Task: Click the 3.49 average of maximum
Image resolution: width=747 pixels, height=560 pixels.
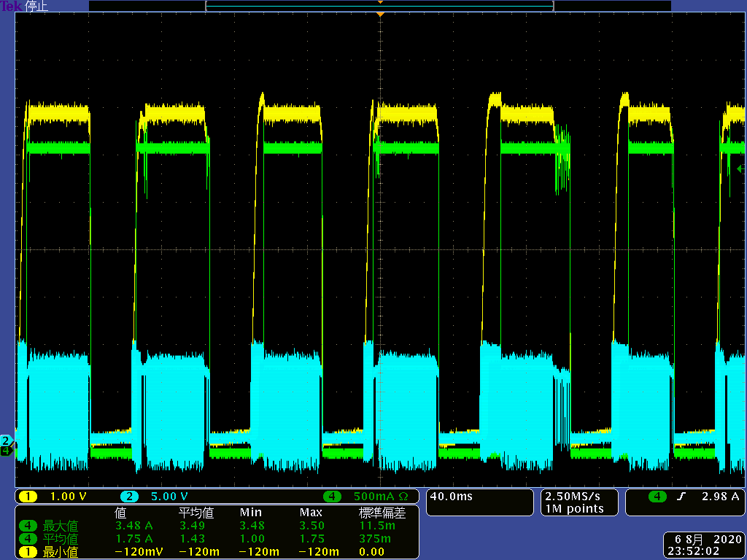Action: (192, 526)
